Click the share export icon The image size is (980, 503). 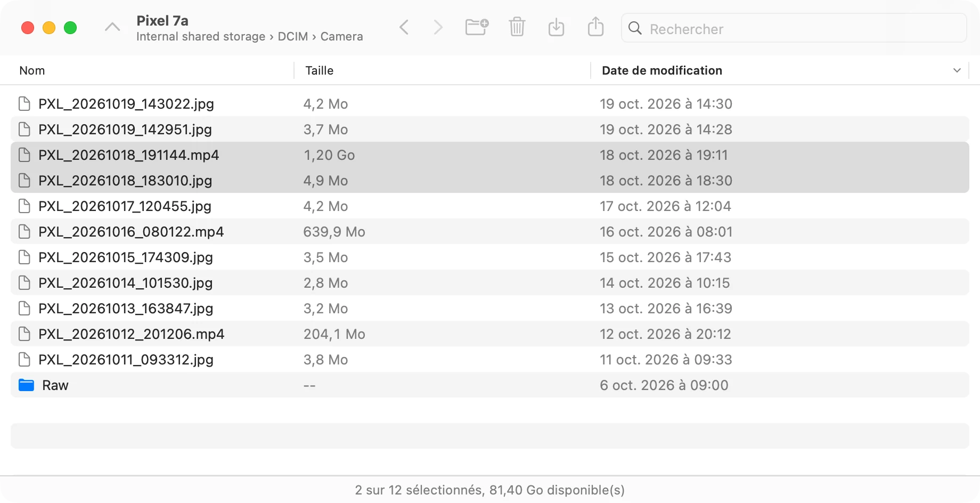[x=595, y=27]
